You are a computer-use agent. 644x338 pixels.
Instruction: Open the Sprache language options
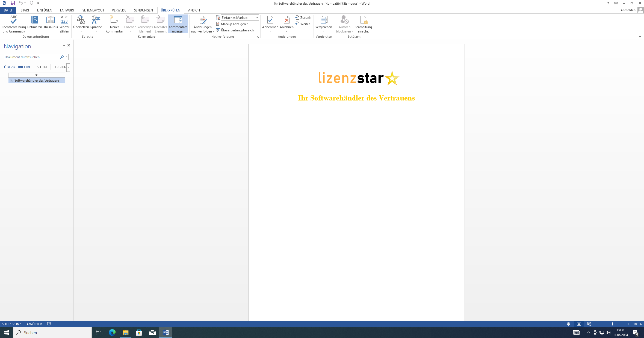point(96,24)
